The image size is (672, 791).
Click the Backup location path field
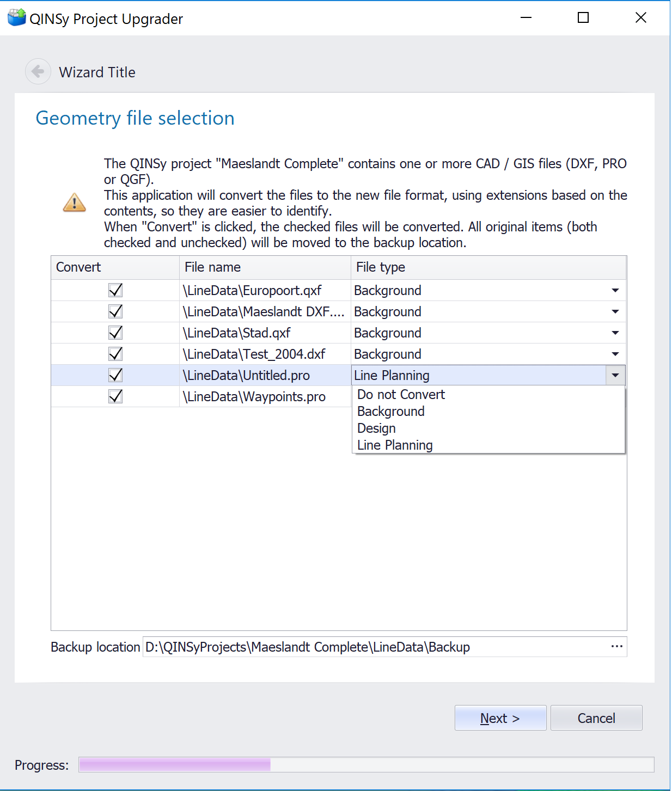(375, 647)
